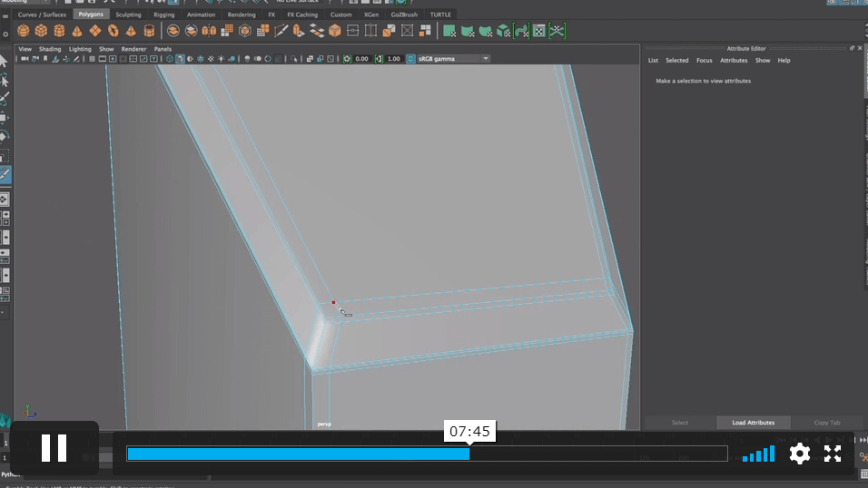Create a polygon sphere from the shelf
868x488 pixels.
(24, 31)
